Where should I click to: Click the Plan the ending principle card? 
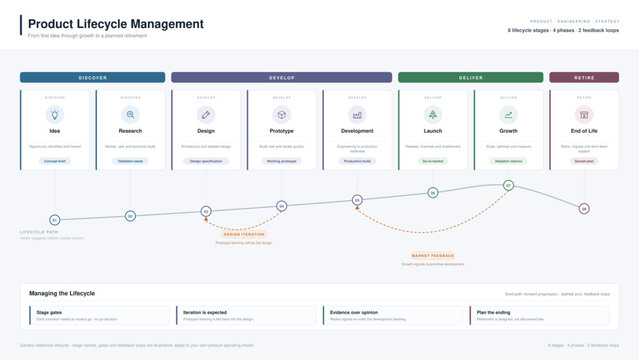[x=540, y=316]
